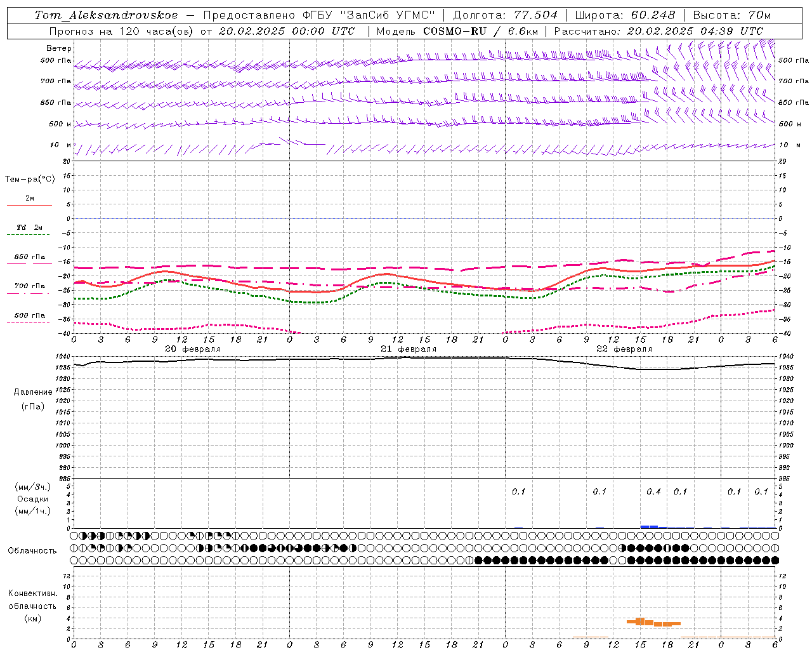
Task: Click the 'Ветер' wind panel label
Action: click(59, 48)
